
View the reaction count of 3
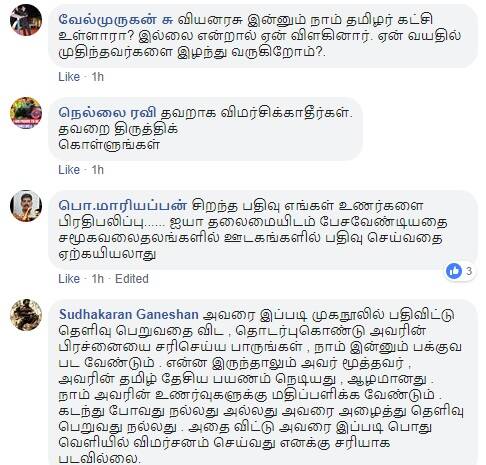point(469,271)
